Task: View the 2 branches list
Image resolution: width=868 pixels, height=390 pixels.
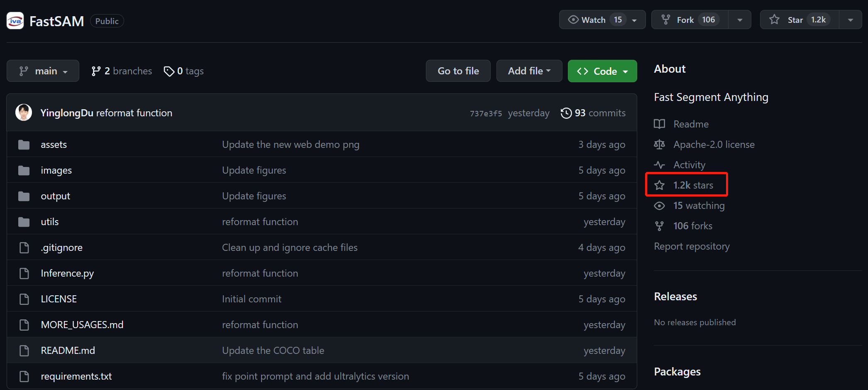Action: [x=122, y=71]
